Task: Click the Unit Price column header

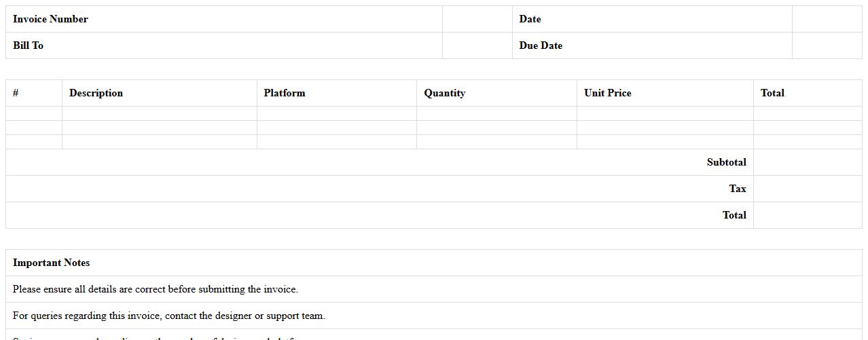Action: pyautogui.click(x=607, y=93)
